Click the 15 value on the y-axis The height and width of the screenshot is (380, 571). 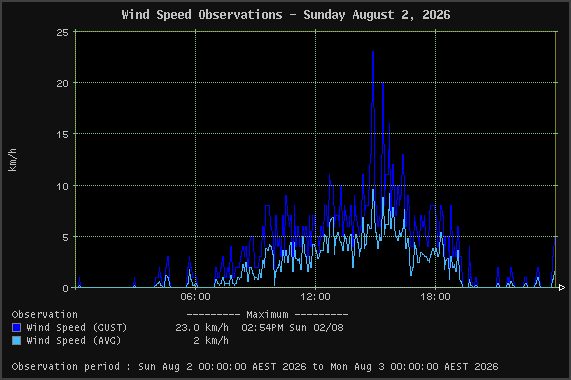point(62,135)
